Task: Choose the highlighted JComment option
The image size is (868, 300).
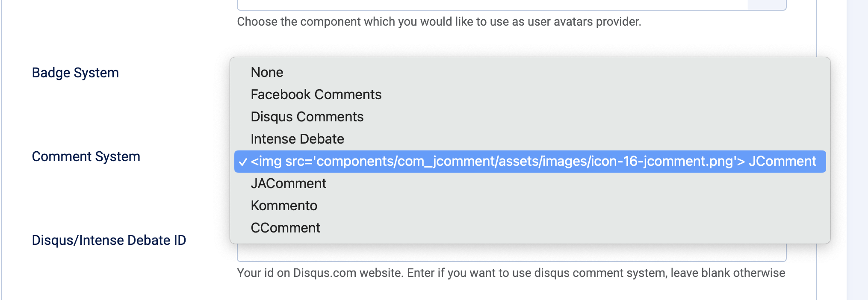Action: tap(533, 161)
